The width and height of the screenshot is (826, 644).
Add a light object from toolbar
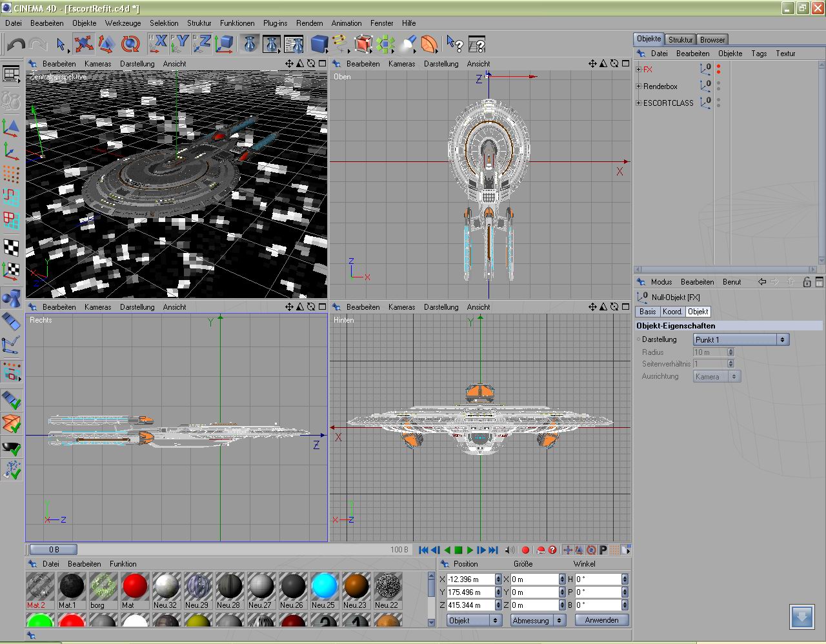click(x=408, y=44)
